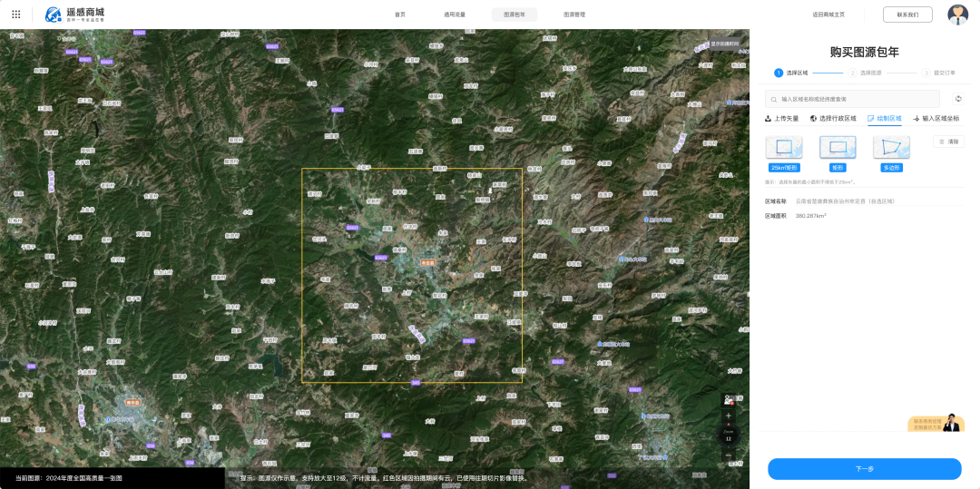Open 通用流量 in top navigation
The width and height of the screenshot is (980, 489).
pyautogui.click(x=455, y=15)
